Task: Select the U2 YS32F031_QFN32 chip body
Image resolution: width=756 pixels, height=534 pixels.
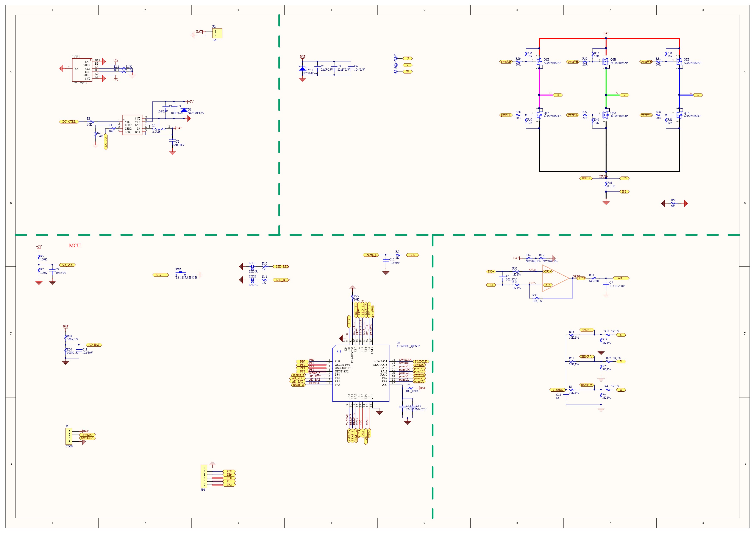Action: [361, 373]
